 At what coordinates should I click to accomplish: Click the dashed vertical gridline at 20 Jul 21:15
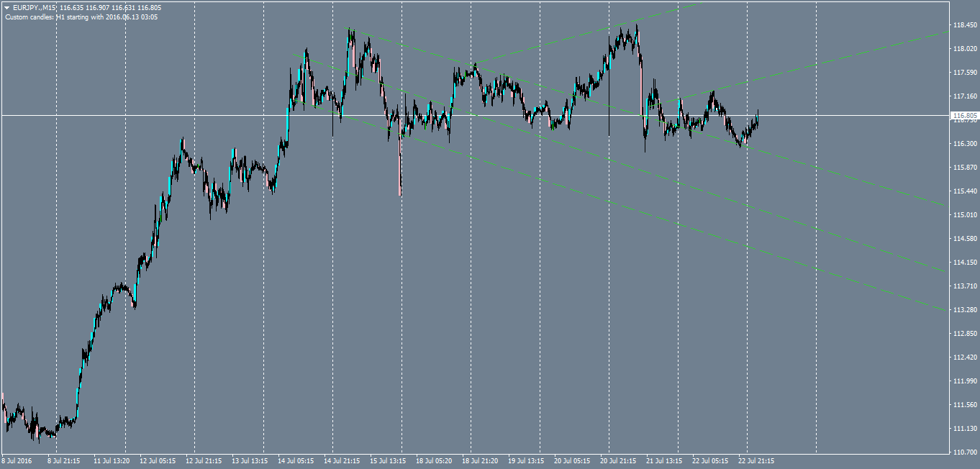click(609, 288)
